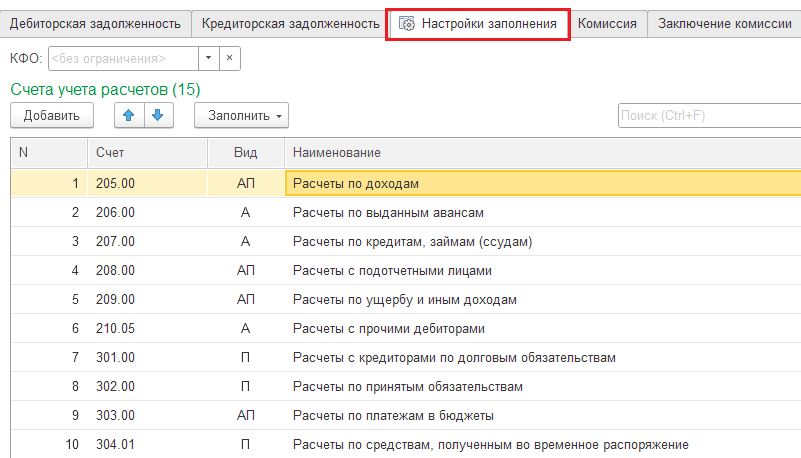Click Вид cell 'А' in row 207.00
Screen dimensions: 801x458
click(246, 242)
